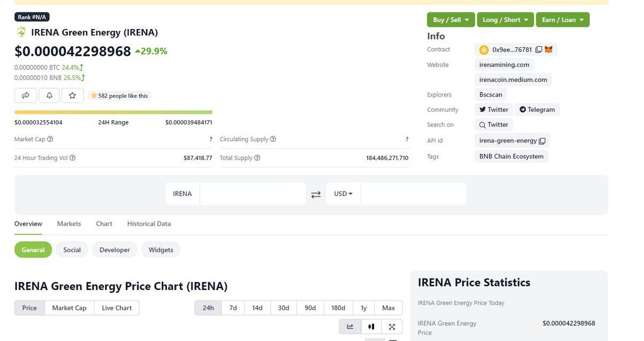This screenshot has height=341, width=644.
Task: Switch to the Overview tab
Action: (x=28, y=224)
